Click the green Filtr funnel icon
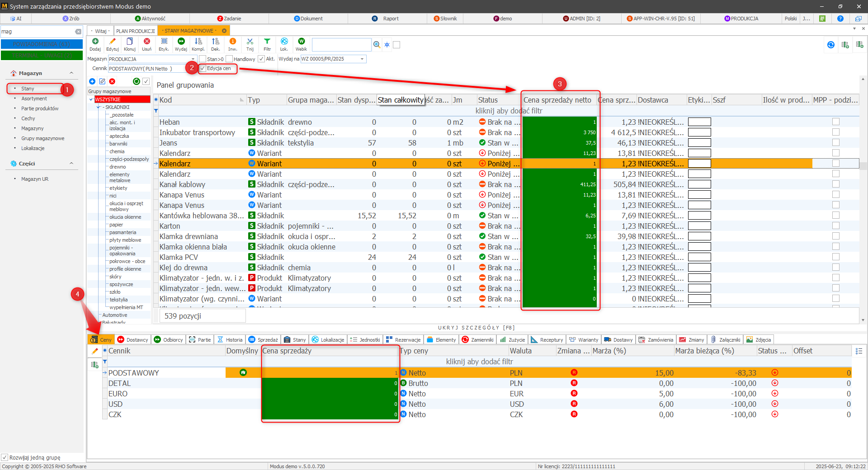This screenshot has height=470, width=868. point(267,42)
